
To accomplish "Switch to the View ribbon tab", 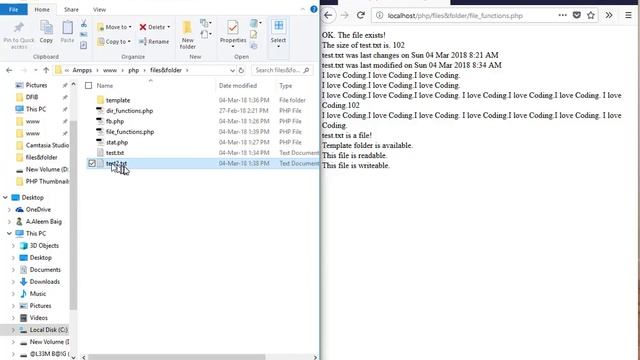I will (99, 9).
